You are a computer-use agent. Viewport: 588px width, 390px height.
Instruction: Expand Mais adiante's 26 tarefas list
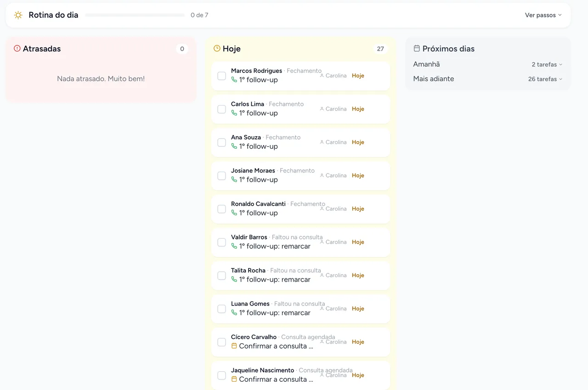point(545,79)
